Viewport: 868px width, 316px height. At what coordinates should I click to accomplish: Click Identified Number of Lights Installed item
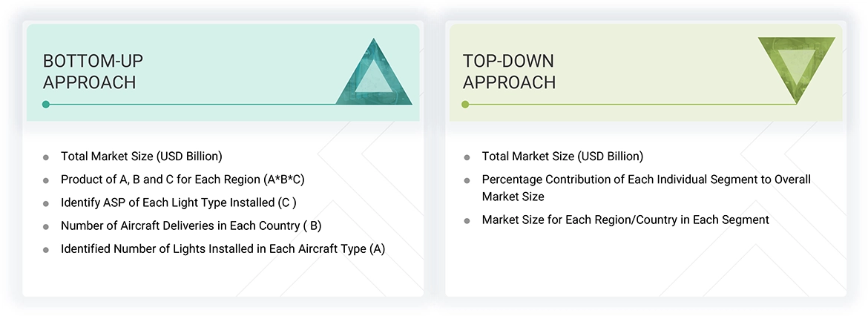223,249
